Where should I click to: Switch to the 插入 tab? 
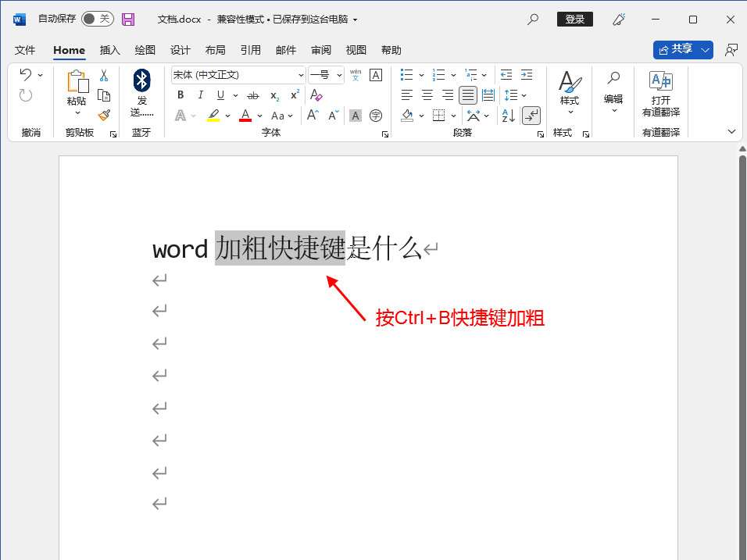pyautogui.click(x=109, y=50)
